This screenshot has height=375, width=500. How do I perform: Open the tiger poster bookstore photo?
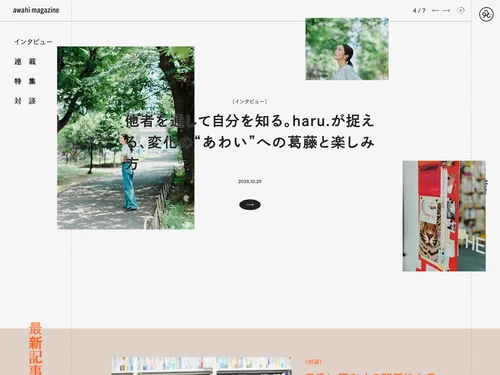(x=444, y=216)
